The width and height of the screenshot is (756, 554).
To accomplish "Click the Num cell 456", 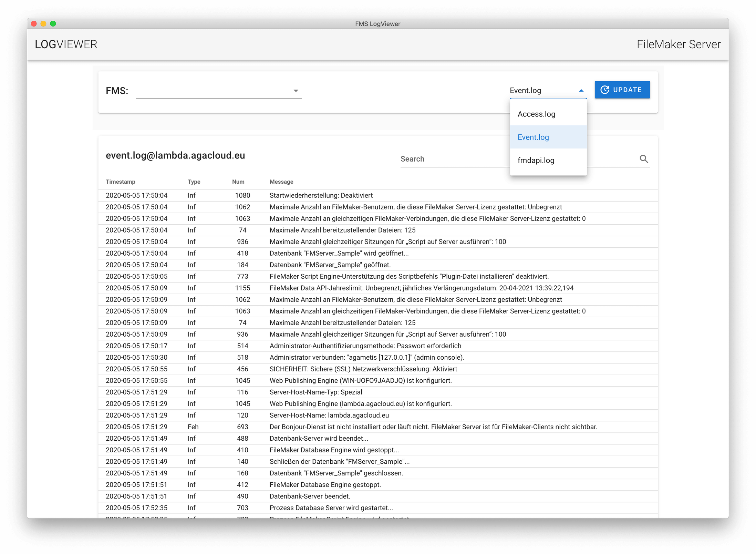I will 242,369.
